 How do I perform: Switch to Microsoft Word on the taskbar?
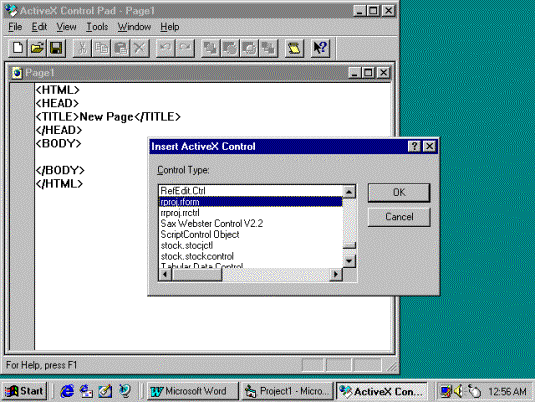coord(193,391)
